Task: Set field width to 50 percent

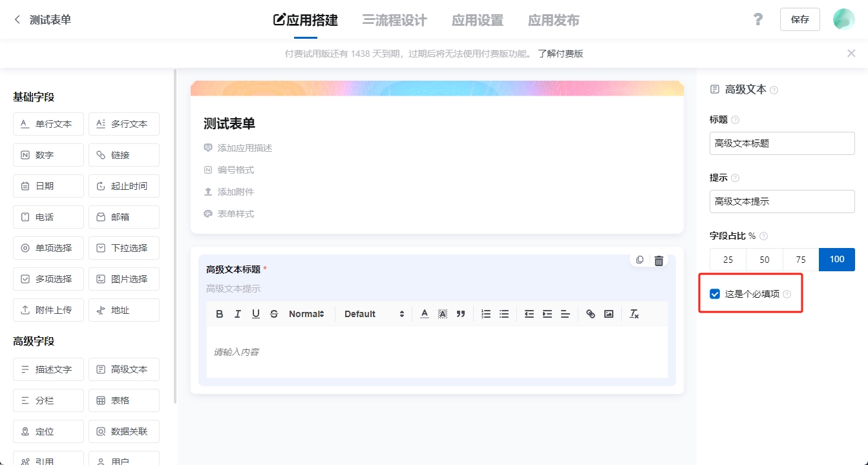Action: [764, 259]
